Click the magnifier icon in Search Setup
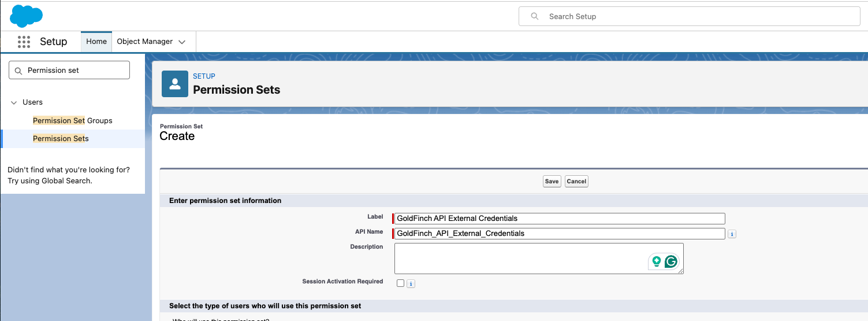This screenshot has height=321, width=868. 535,16
